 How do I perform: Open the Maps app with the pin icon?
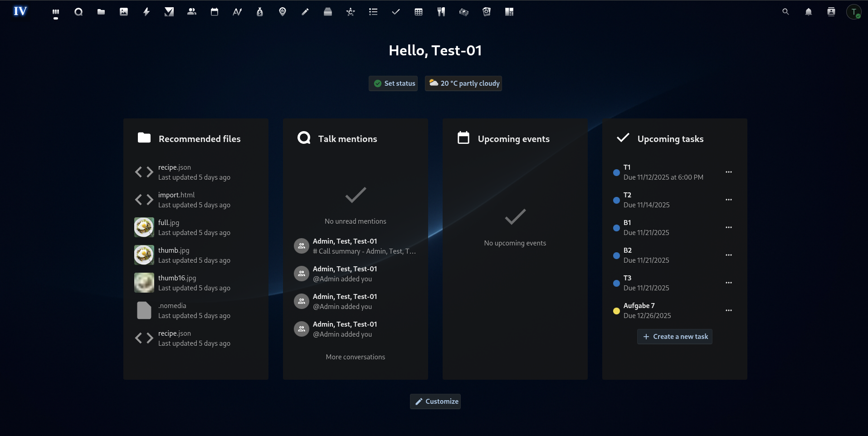point(282,12)
